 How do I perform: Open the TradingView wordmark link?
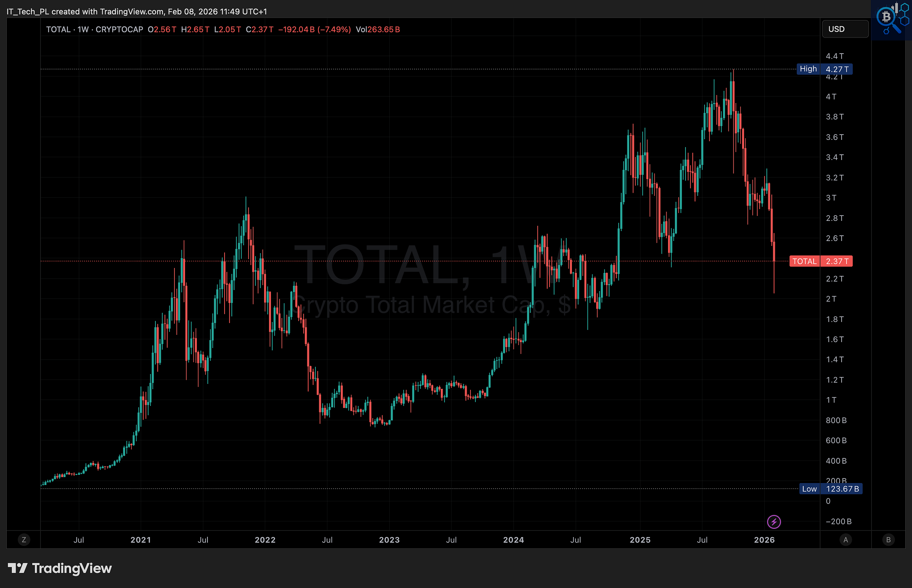click(72, 568)
